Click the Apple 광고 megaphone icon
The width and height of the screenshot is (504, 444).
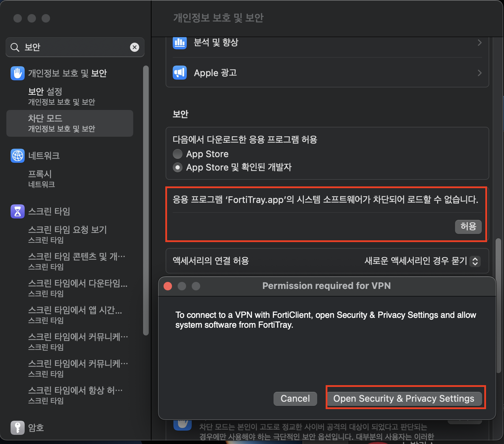click(x=180, y=73)
